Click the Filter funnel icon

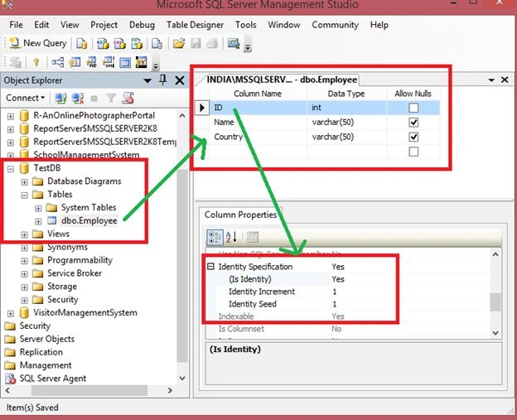pos(111,99)
